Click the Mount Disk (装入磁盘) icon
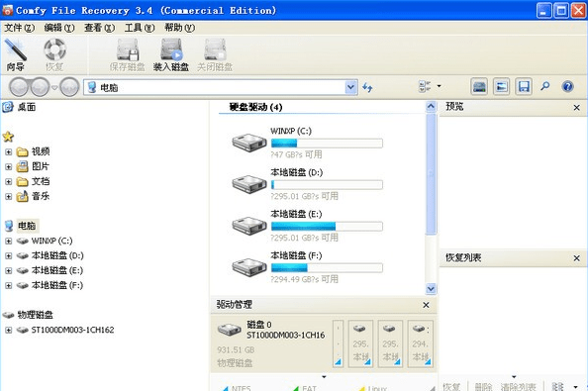The image size is (588, 391). point(171,55)
